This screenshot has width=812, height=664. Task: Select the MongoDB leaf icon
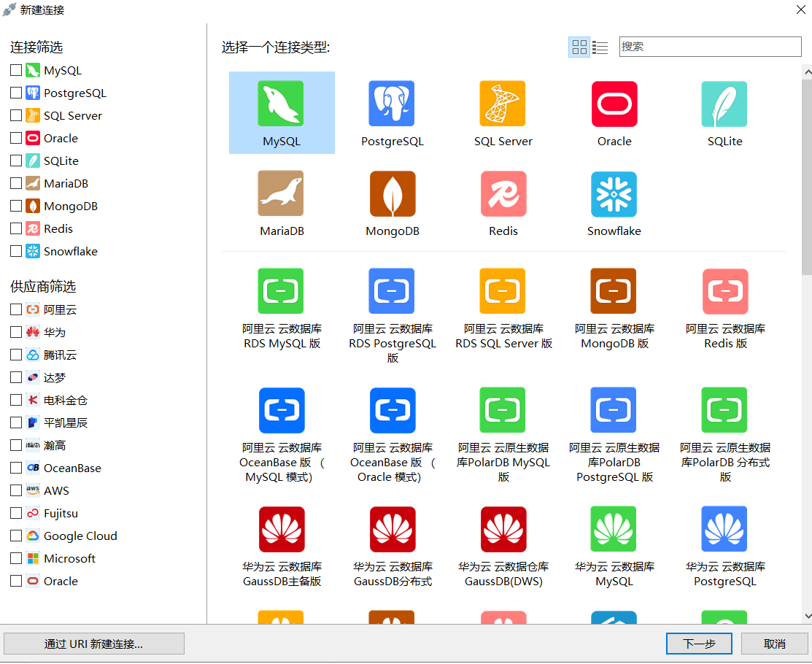click(x=392, y=194)
